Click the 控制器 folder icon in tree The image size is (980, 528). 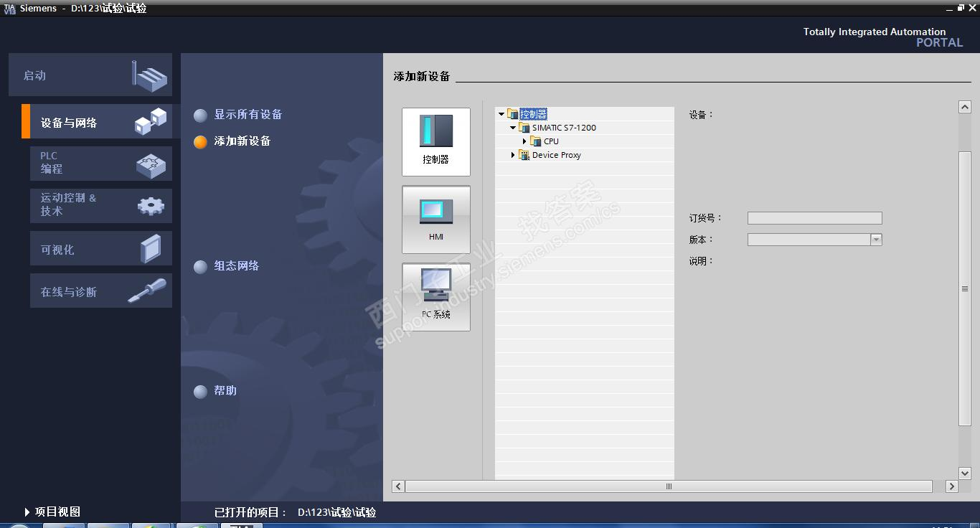coord(512,114)
